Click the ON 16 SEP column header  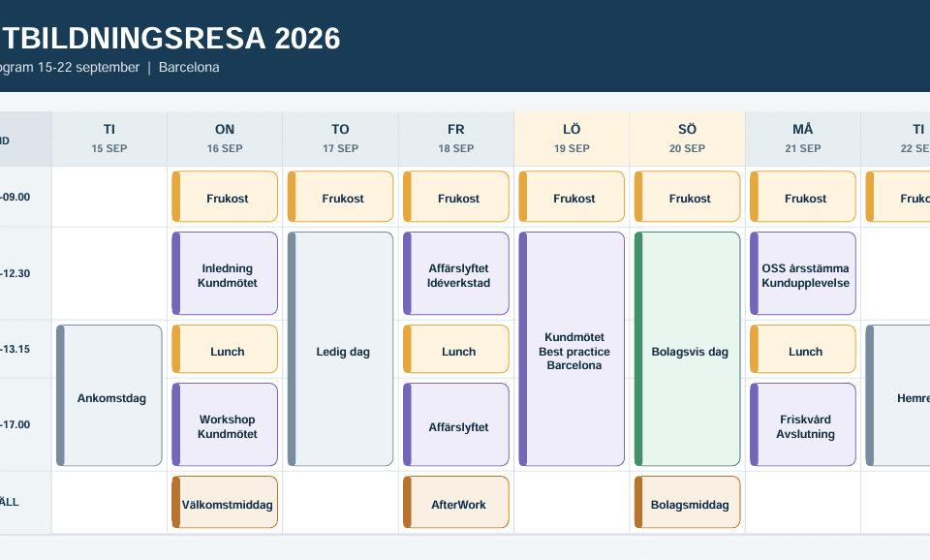[x=225, y=139]
